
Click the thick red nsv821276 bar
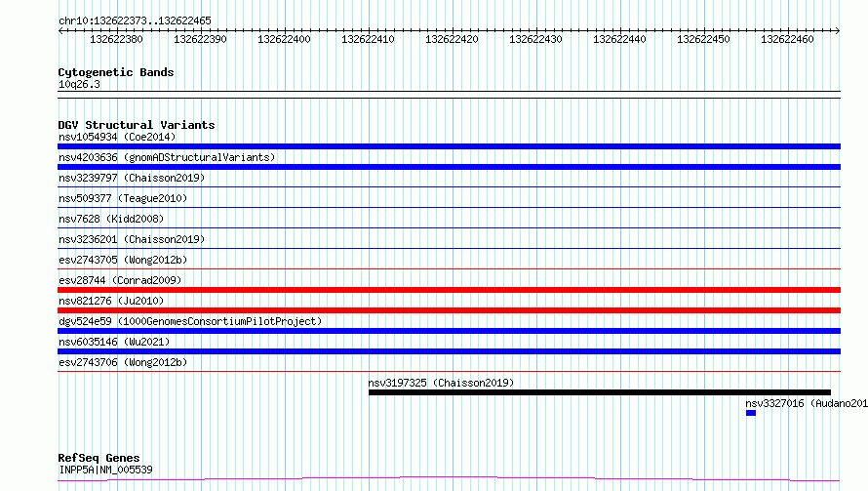(x=449, y=310)
